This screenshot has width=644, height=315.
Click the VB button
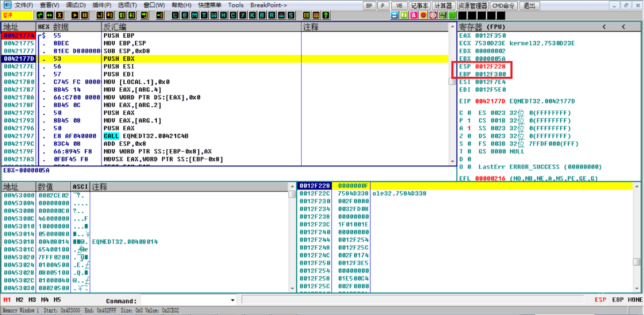coord(399,5)
